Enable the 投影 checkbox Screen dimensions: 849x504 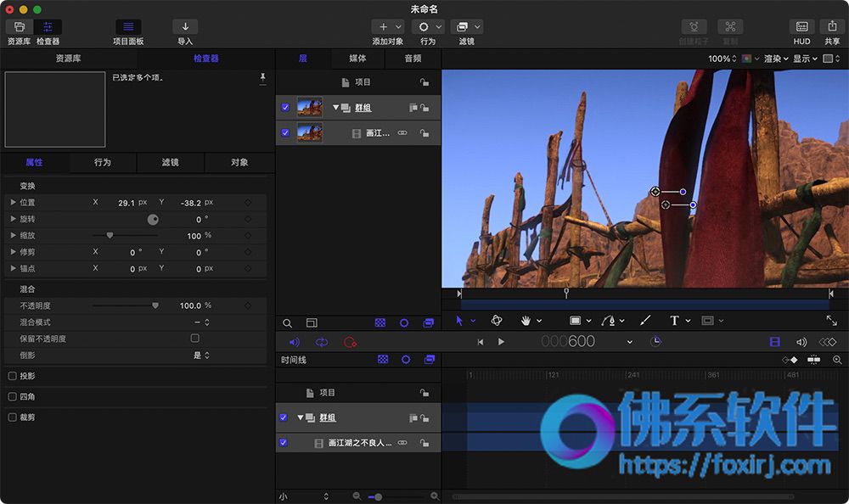pyautogui.click(x=13, y=376)
